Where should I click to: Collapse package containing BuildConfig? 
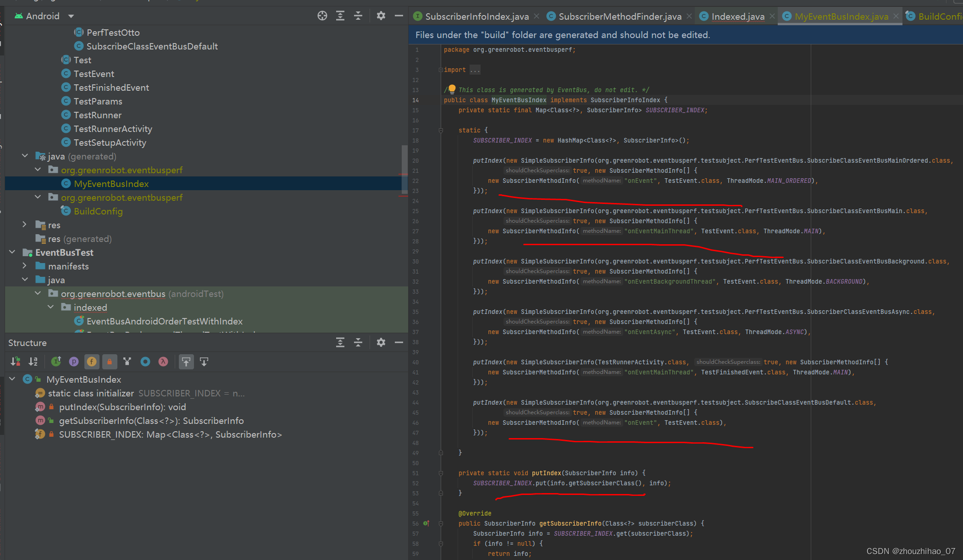point(38,198)
